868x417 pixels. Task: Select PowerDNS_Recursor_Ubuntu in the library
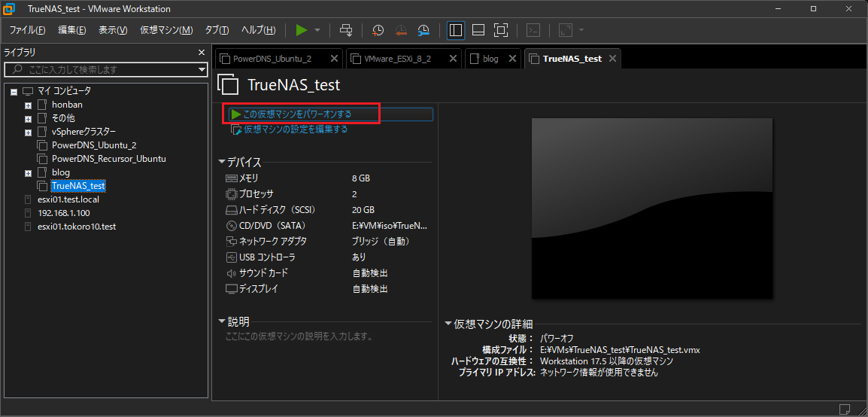(x=109, y=159)
